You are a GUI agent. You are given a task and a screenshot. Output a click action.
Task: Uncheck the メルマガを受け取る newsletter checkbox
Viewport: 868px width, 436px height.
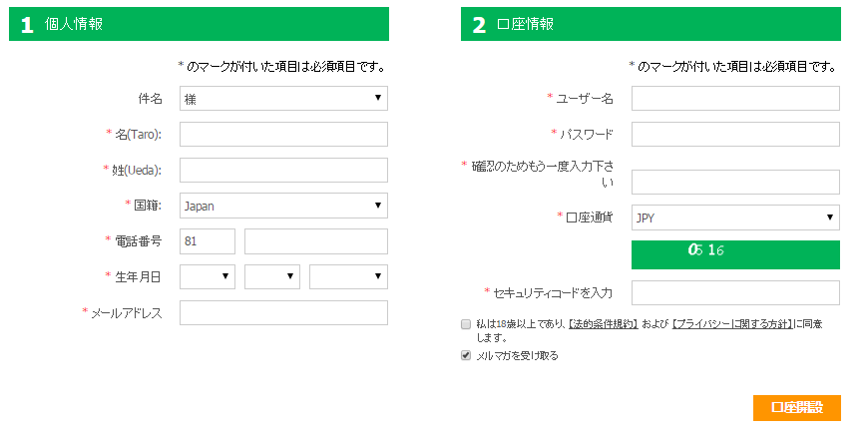click(466, 355)
